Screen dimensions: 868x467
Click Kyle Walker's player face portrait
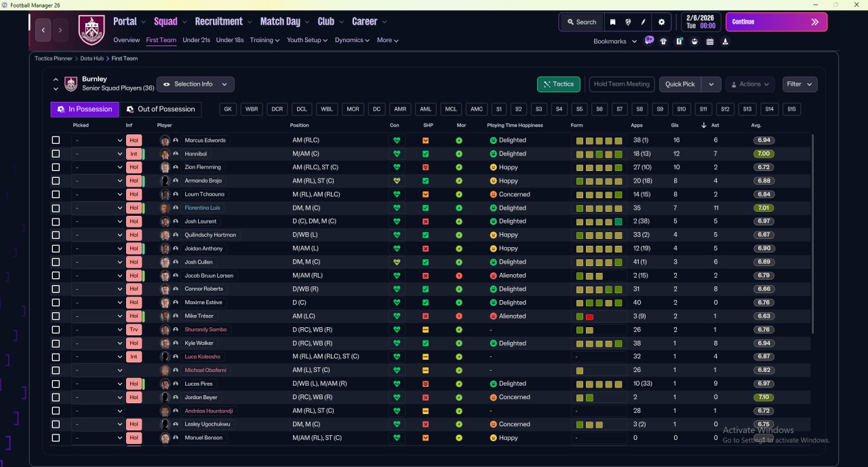pyautogui.click(x=165, y=343)
